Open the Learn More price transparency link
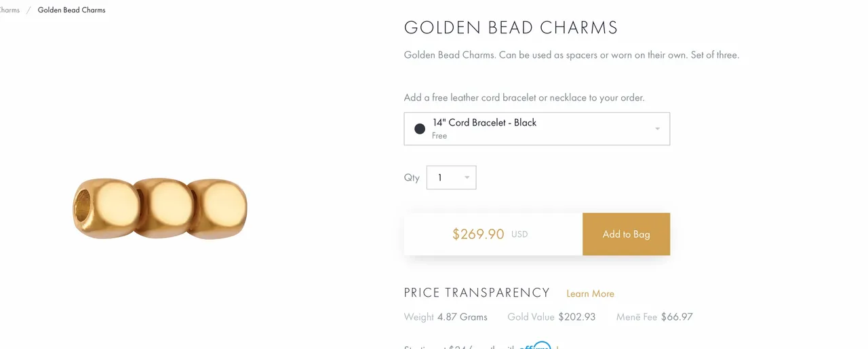The image size is (868, 349). [590, 293]
